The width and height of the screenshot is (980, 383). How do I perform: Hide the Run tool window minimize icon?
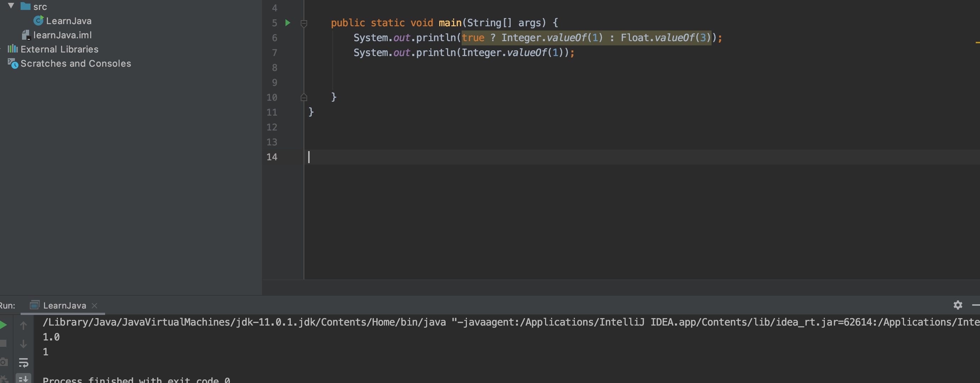click(x=976, y=305)
